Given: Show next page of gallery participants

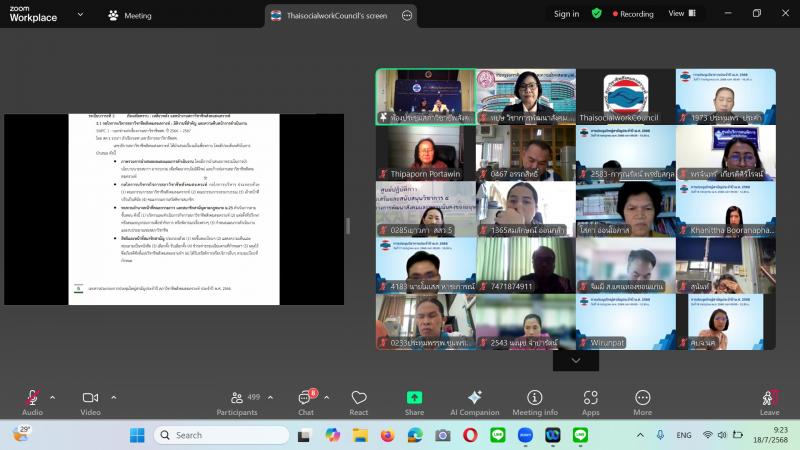Looking at the screenshot, I should [576, 361].
